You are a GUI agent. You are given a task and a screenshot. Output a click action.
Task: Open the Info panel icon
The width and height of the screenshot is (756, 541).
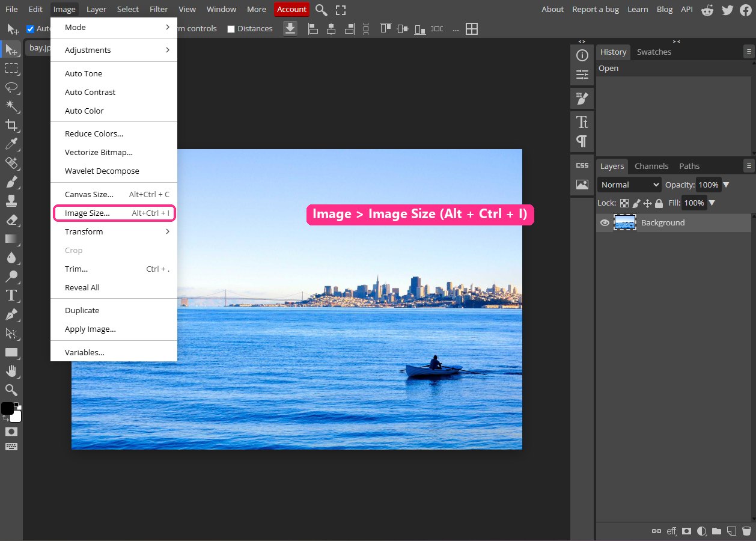(582, 55)
